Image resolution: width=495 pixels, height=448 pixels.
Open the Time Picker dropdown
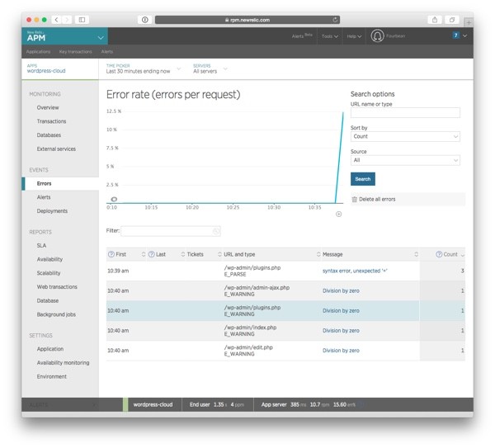click(x=144, y=68)
